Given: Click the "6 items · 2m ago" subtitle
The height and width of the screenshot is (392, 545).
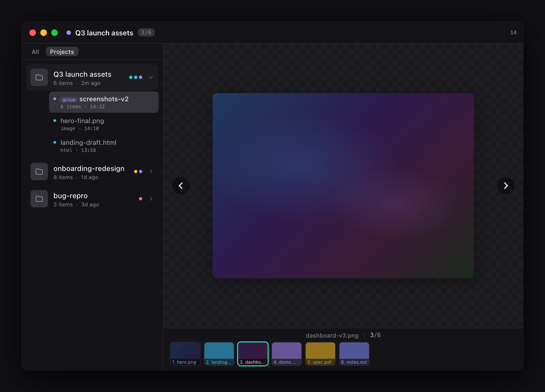Looking at the screenshot, I should point(77,83).
